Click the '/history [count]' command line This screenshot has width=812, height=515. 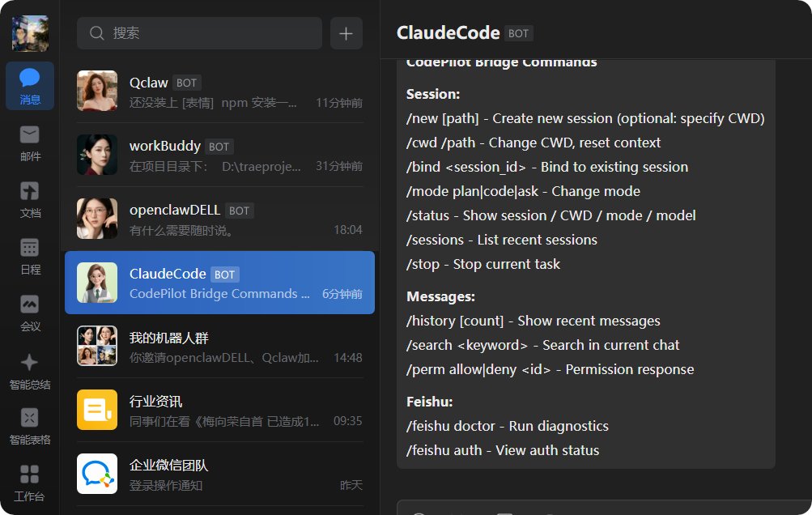point(534,321)
